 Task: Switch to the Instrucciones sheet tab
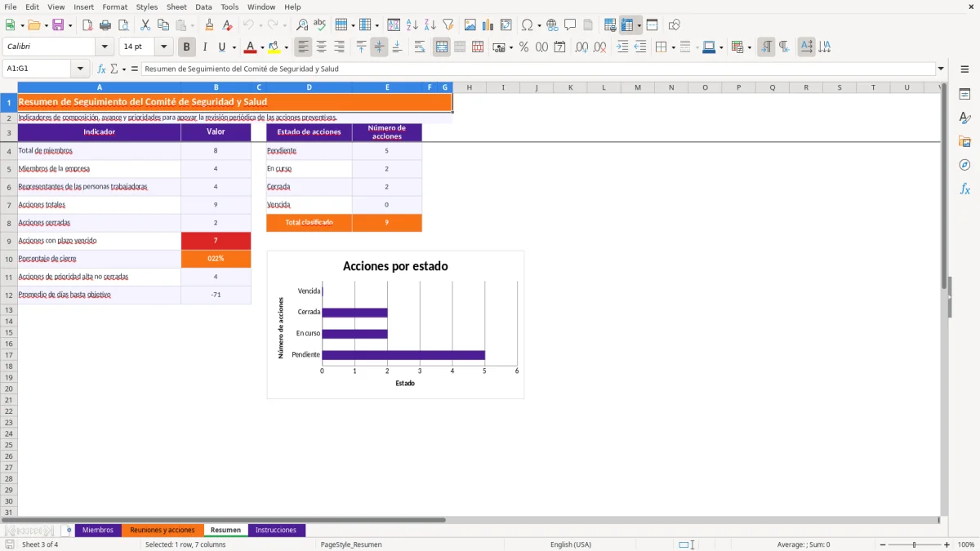(x=276, y=530)
